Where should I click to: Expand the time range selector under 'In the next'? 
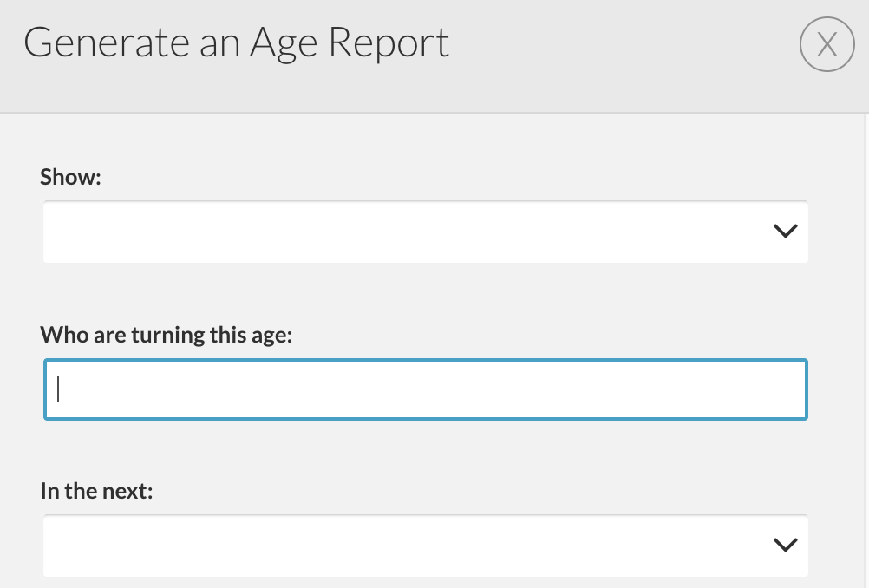point(426,546)
